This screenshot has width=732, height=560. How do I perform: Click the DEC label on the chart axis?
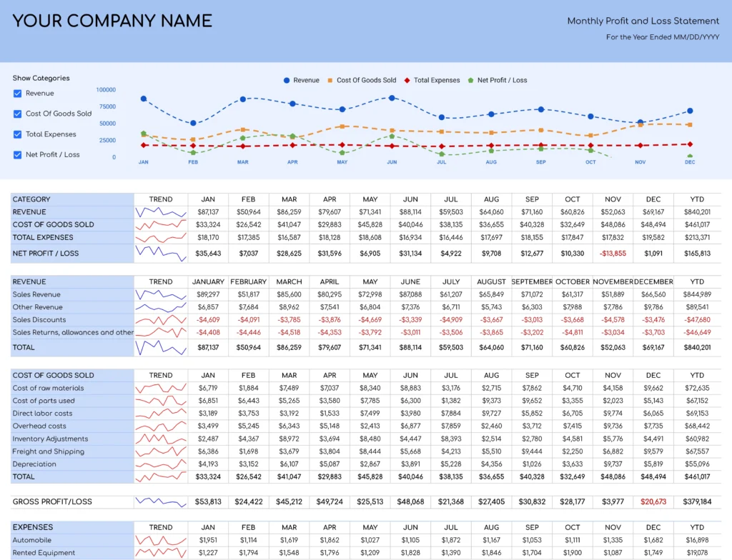(x=690, y=162)
